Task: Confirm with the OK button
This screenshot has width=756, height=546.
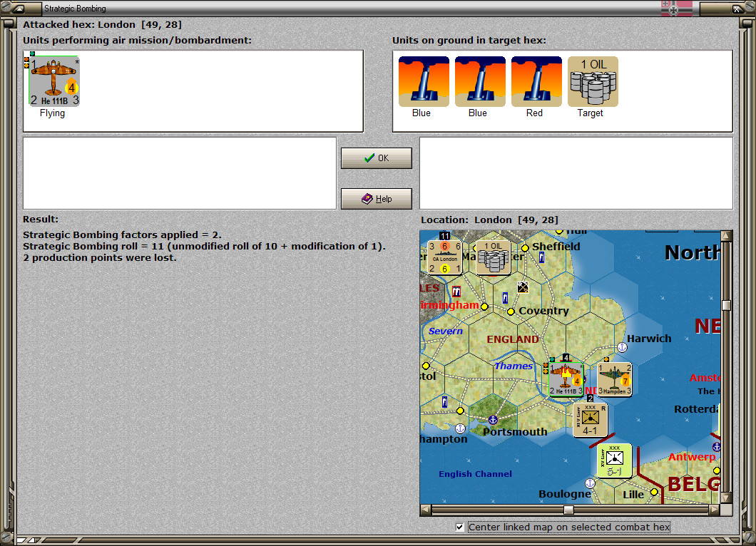Action: click(x=377, y=158)
